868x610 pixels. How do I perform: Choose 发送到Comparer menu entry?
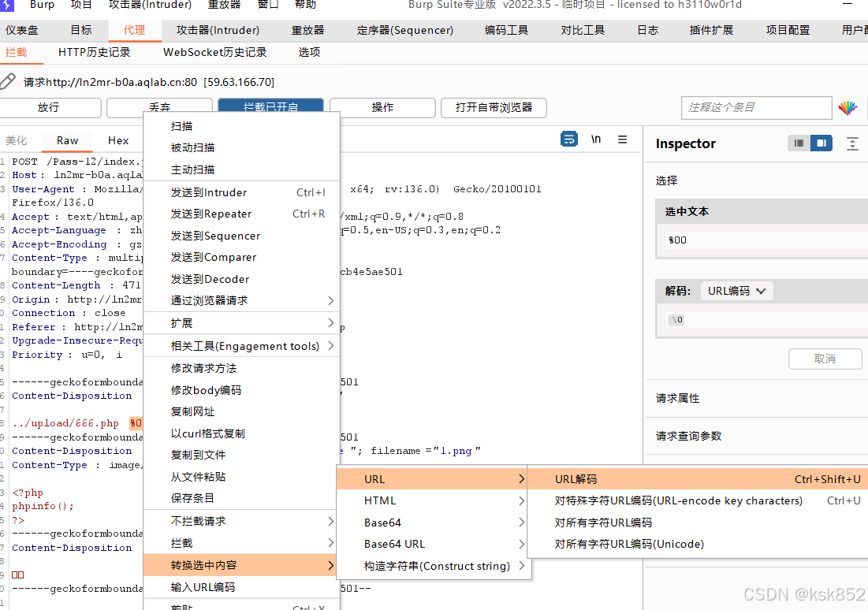coord(241,258)
